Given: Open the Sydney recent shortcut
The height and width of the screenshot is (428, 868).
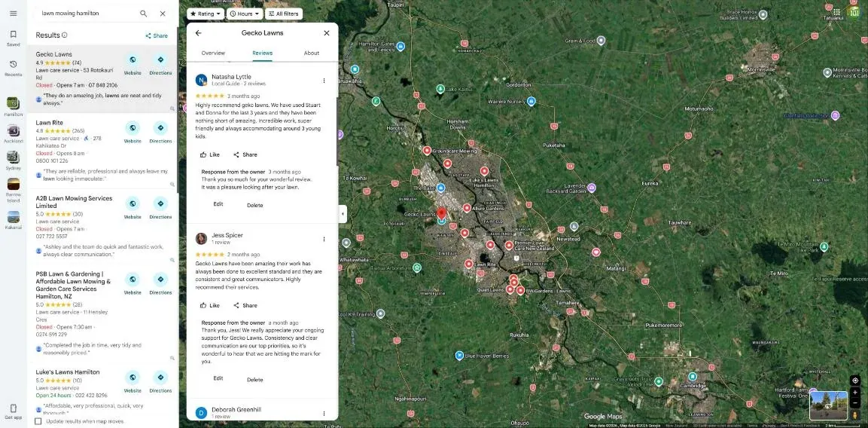Looking at the screenshot, I should click(14, 160).
